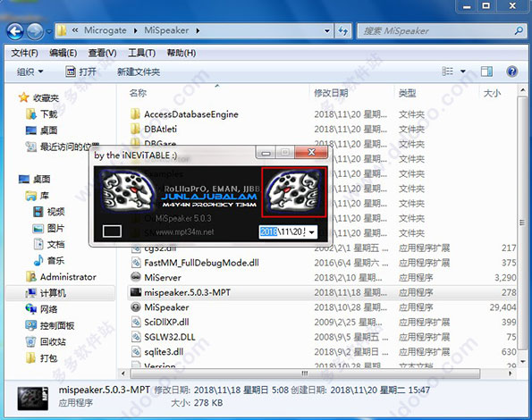Click New Folder (新建文件夹) button
Viewport: 532px width, 420px height.
pyautogui.click(x=139, y=71)
